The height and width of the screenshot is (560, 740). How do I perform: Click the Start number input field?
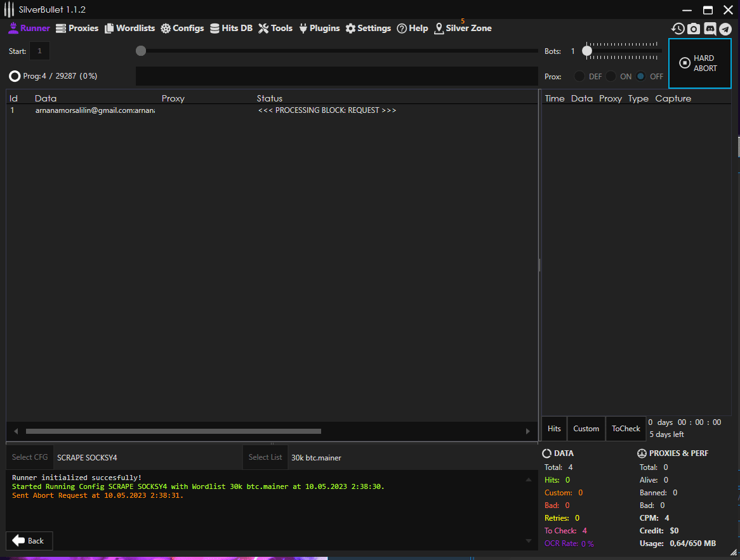39,51
